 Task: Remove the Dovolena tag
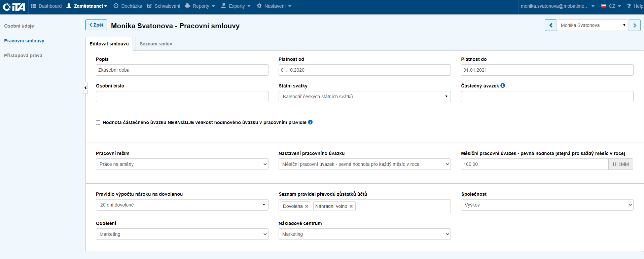[x=307, y=207]
